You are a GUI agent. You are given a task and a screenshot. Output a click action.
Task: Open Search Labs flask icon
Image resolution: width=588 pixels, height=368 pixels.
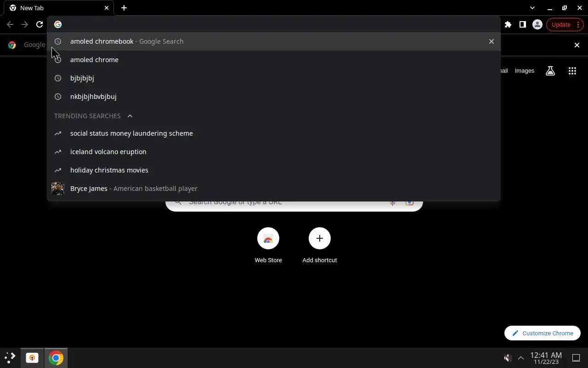550,71
